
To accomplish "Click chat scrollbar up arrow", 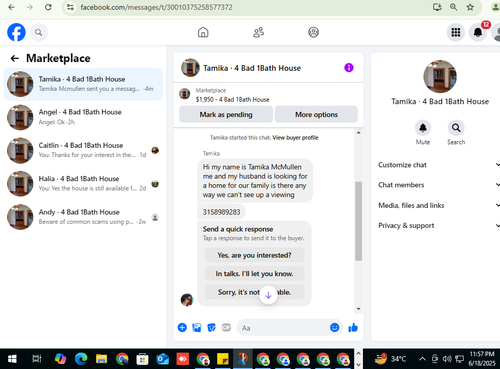I will point(358,133).
